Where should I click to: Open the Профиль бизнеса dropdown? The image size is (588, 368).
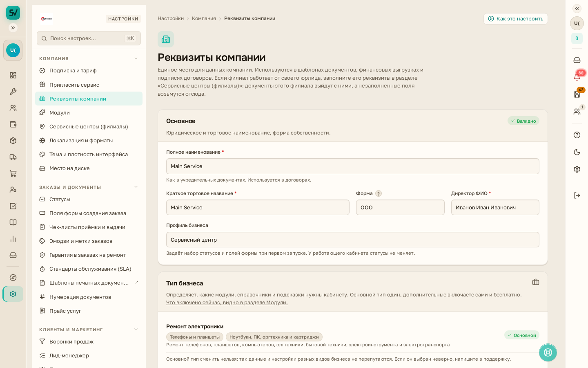tap(353, 240)
